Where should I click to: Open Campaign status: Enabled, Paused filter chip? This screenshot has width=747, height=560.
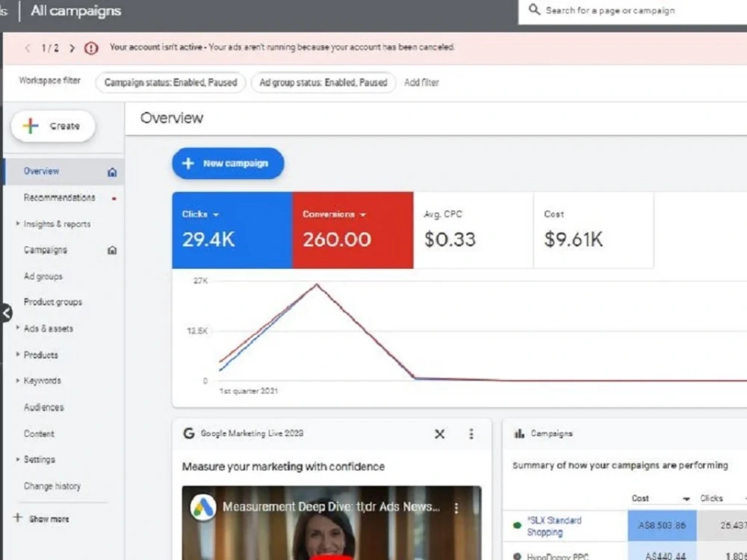(170, 82)
